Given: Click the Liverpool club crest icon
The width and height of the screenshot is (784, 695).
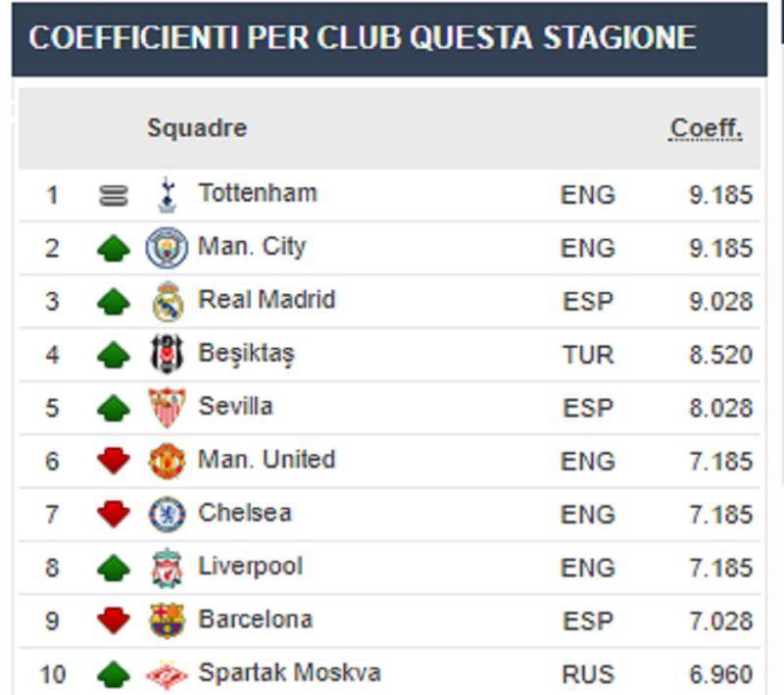Looking at the screenshot, I should (x=167, y=568).
